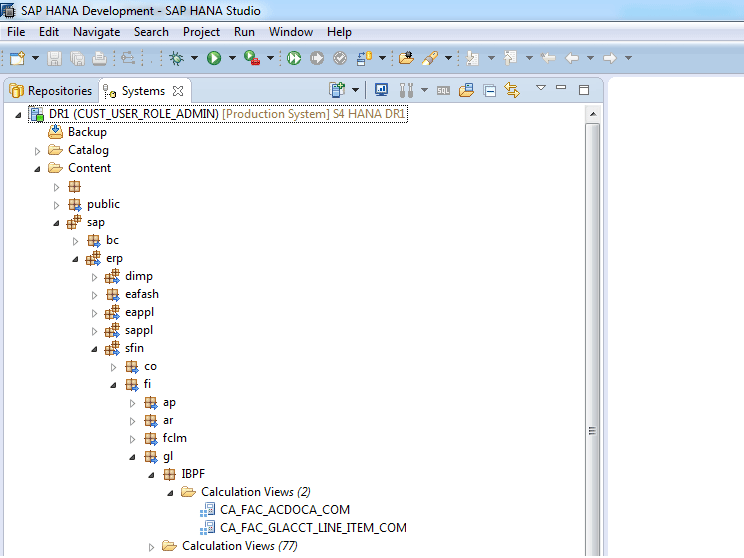Viewport: 744px width, 558px height.
Task: Open the Navigate menu
Action: 96,32
